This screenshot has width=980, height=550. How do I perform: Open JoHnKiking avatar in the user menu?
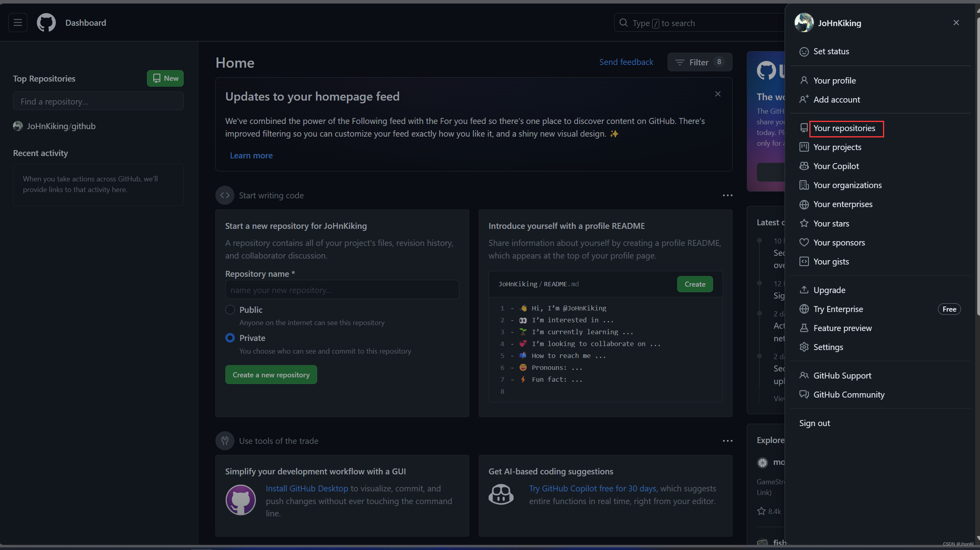(x=804, y=23)
